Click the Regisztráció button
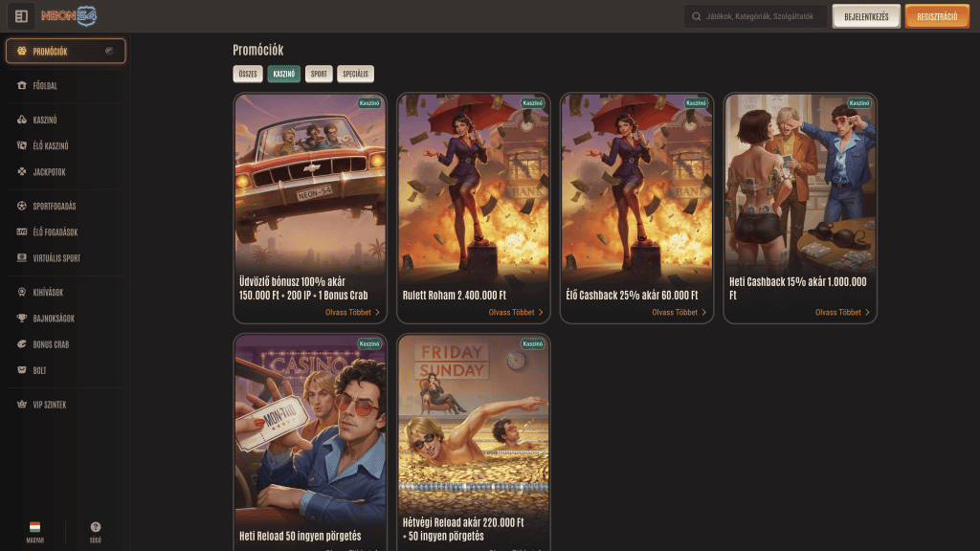This screenshot has width=980, height=551. [x=937, y=16]
